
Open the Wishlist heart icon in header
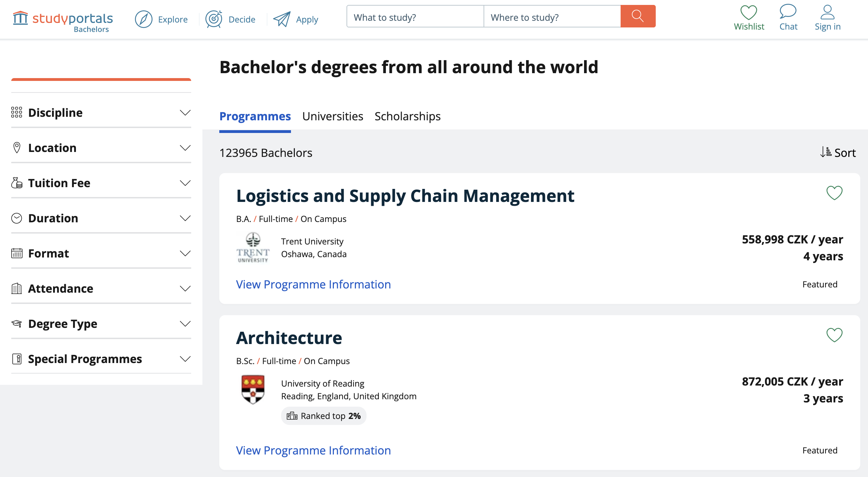click(749, 12)
